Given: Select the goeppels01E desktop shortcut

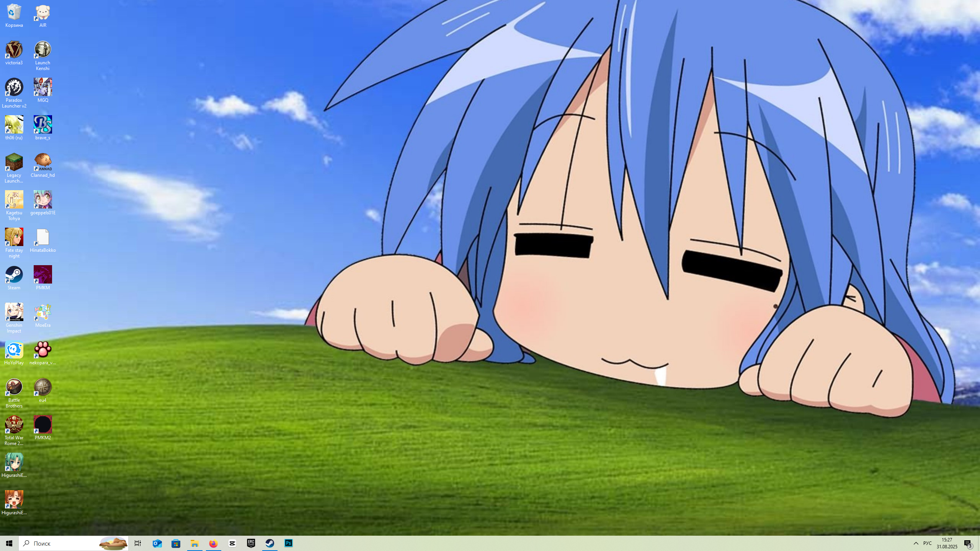Looking at the screenshot, I should pyautogui.click(x=43, y=203).
